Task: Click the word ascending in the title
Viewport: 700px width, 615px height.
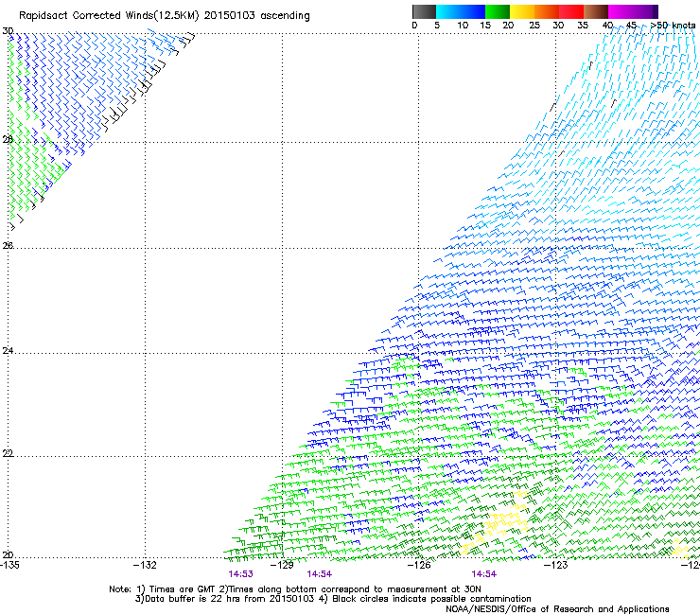Action: 285,16
